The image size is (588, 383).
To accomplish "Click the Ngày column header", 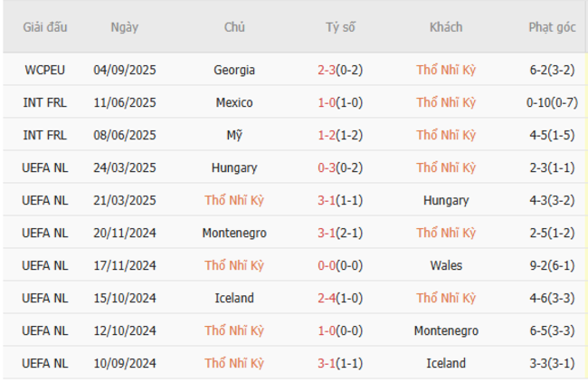I will point(125,27).
